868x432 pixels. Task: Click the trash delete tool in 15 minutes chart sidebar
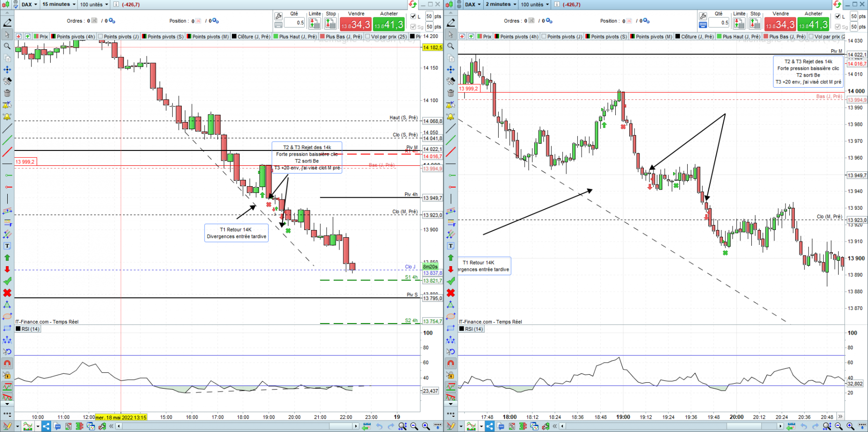click(7, 93)
